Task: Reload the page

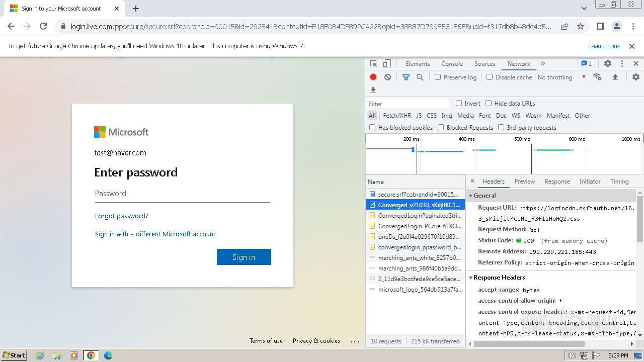Action: pos(43,26)
